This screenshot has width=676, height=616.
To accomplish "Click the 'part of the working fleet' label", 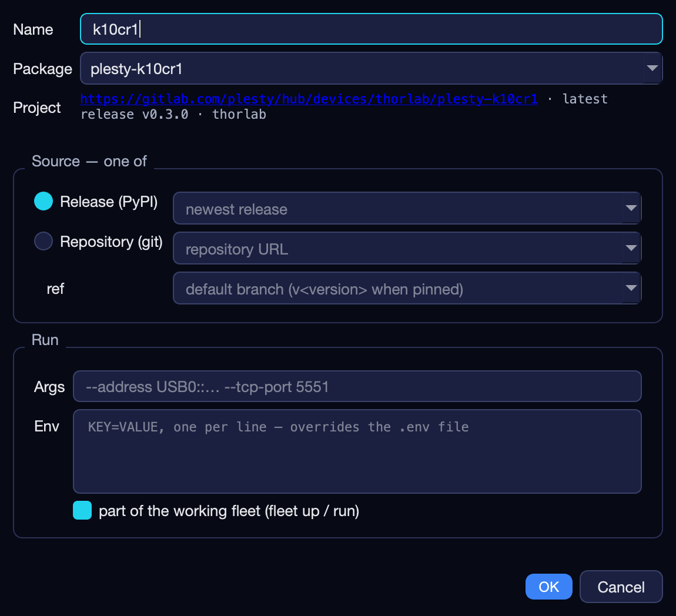I will 229,511.
